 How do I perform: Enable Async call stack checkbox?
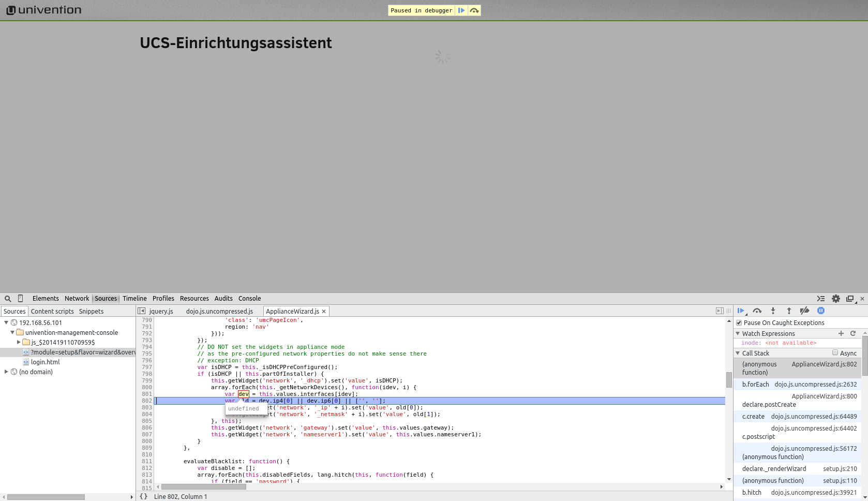click(x=835, y=352)
